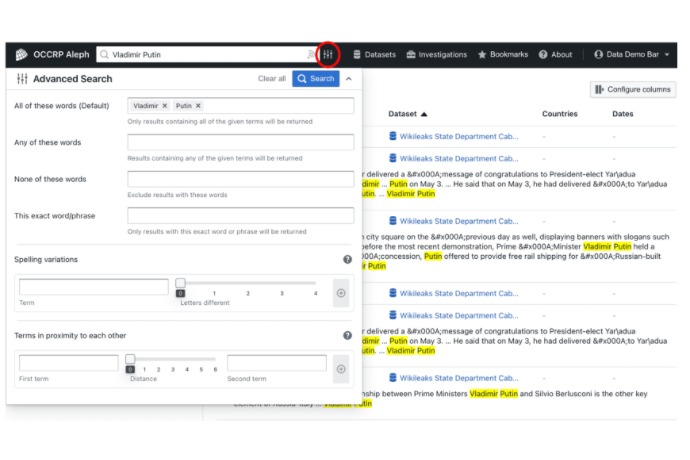Click the blue Search button
This screenshot has width=690, height=460.
click(x=316, y=79)
